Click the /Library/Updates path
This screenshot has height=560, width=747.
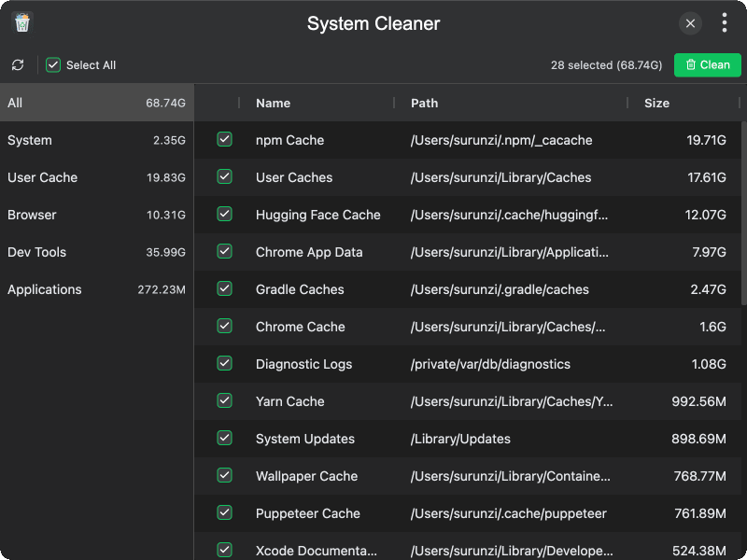(x=460, y=439)
